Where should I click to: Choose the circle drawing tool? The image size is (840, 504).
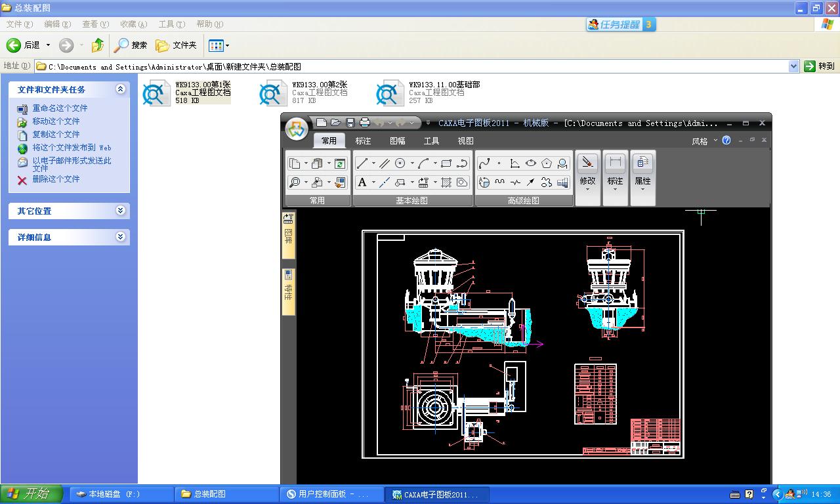click(400, 163)
